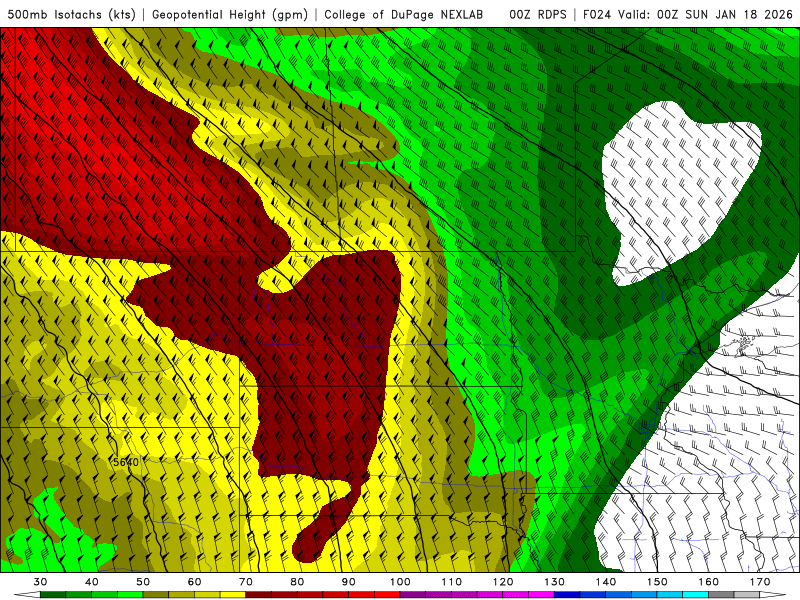Click the legend value 80
The image size is (800, 600).
coord(297,582)
